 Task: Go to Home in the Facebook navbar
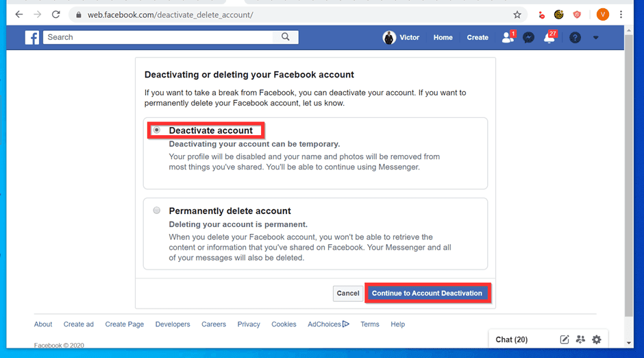tap(443, 38)
